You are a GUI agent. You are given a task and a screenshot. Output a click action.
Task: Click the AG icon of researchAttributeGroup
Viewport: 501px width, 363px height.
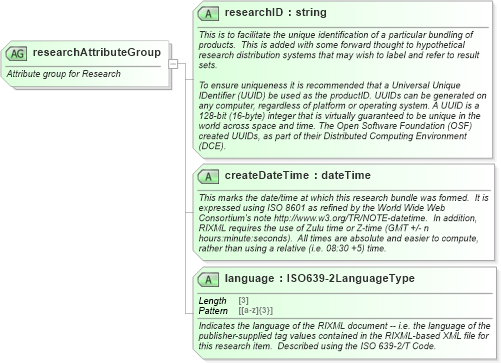(17, 53)
